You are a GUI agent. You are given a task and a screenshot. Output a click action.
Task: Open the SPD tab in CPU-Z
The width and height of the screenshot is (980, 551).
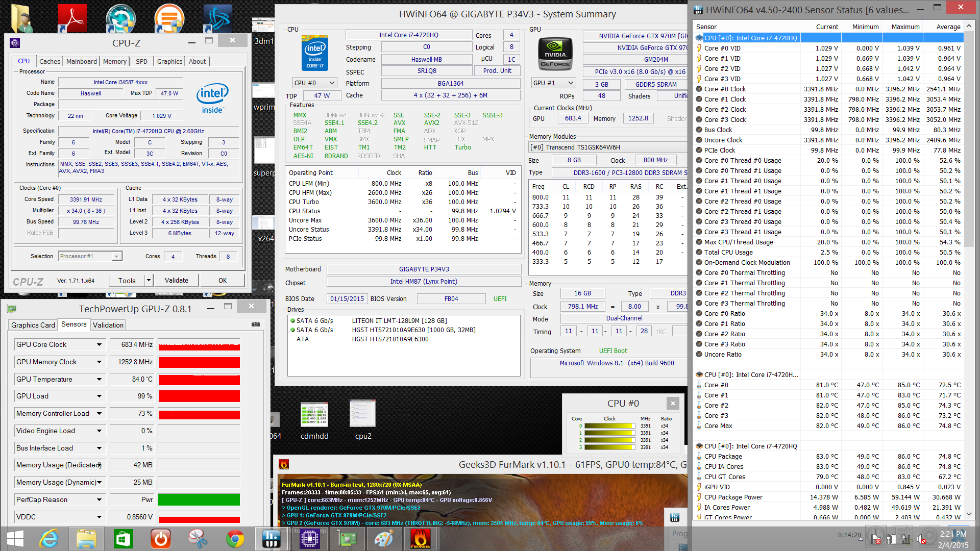(x=141, y=61)
